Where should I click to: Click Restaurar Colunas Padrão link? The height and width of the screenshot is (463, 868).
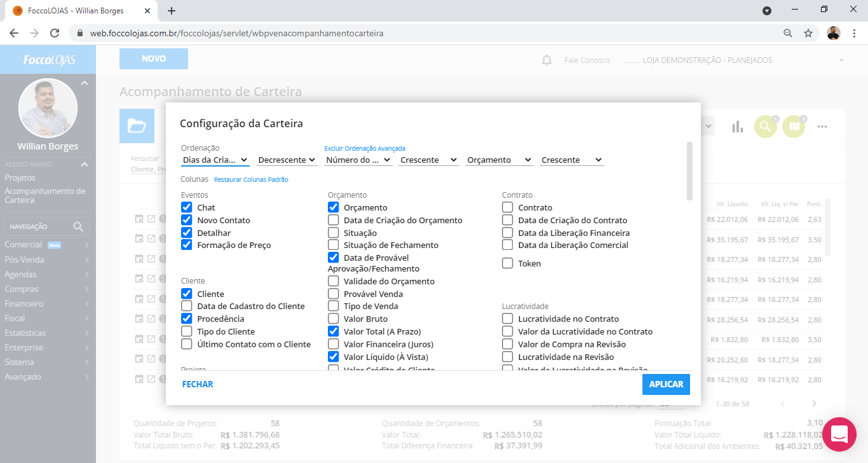(251, 180)
